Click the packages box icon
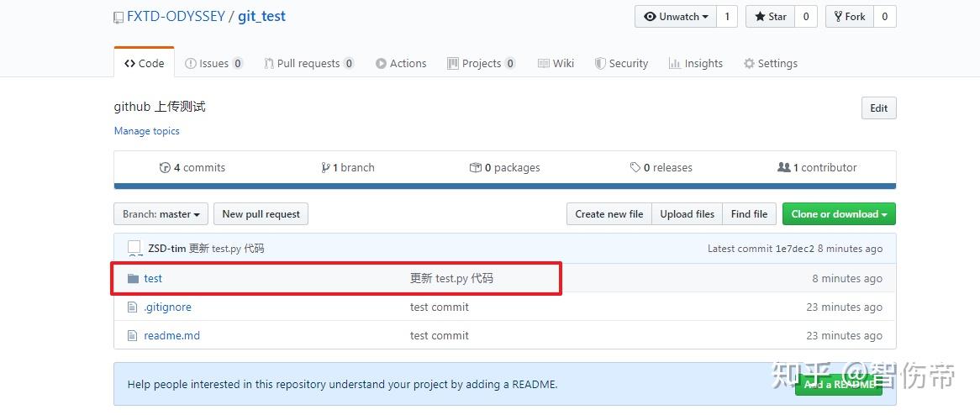This screenshot has width=980, height=415. point(476,168)
